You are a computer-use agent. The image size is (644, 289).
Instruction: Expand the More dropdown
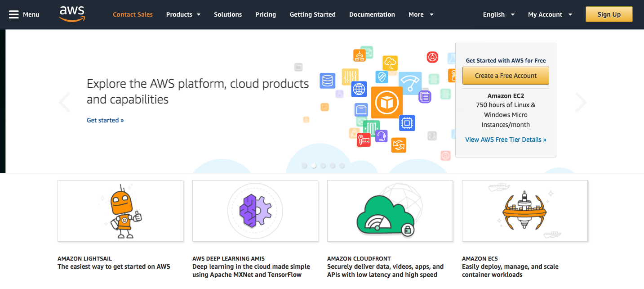coord(421,14)
